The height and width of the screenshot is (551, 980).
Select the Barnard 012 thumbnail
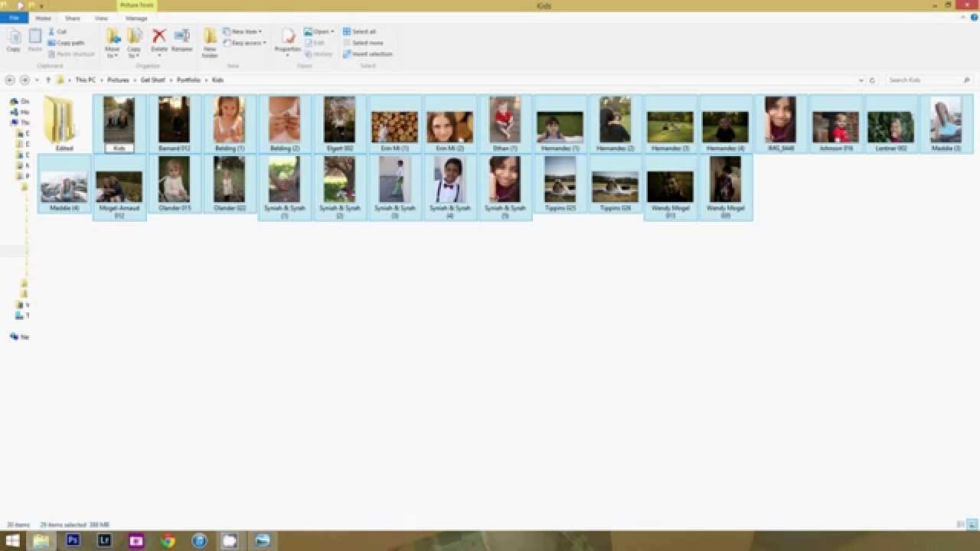point(174,123)
